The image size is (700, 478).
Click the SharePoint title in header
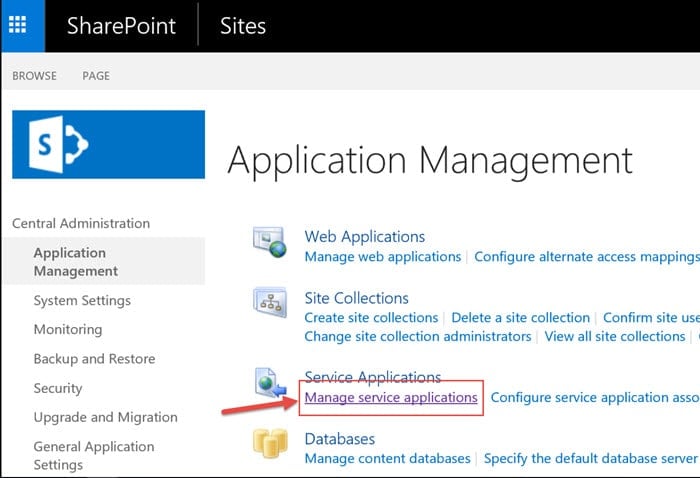[121, 26]
